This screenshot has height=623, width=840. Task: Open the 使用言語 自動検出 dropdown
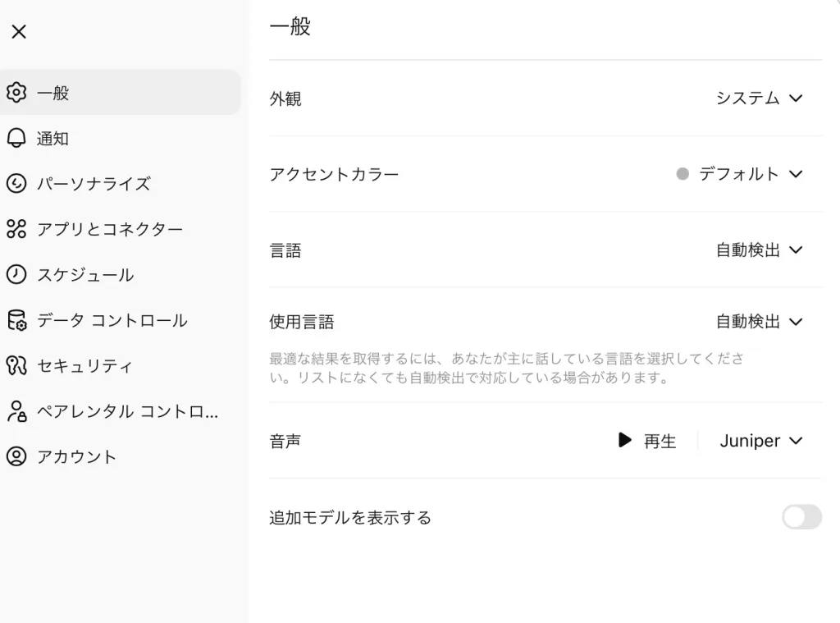point(759,322)
